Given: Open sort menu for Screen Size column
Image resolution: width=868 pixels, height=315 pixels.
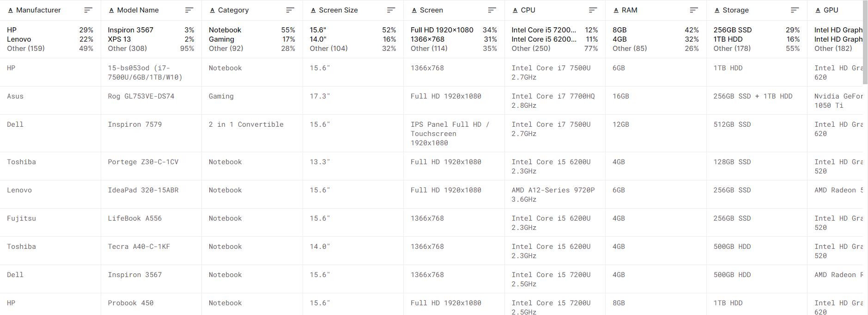Looking at the screenshot, I should pos(391,10).
